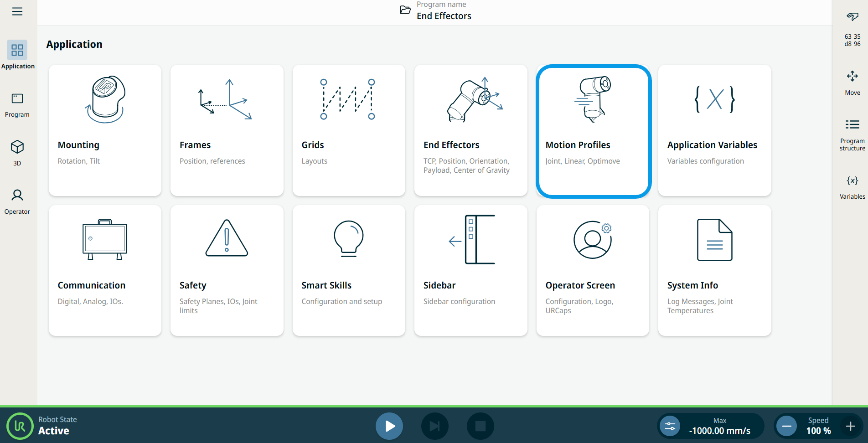The width and height of the screenshot is (868, 443).
Task: Open the program folder icon
Action: (x=405, y=10)
